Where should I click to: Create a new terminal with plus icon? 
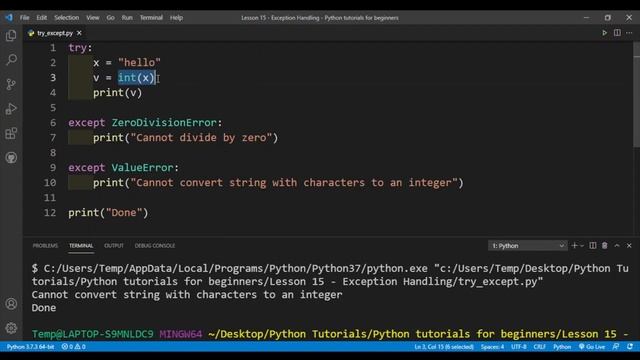coord(574,245)
